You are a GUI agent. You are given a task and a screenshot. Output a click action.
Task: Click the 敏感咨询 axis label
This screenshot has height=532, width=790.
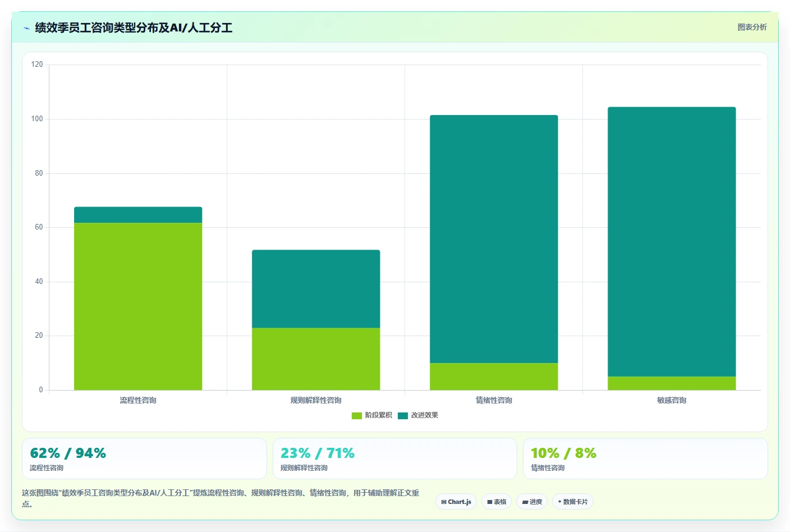(672, 400)
